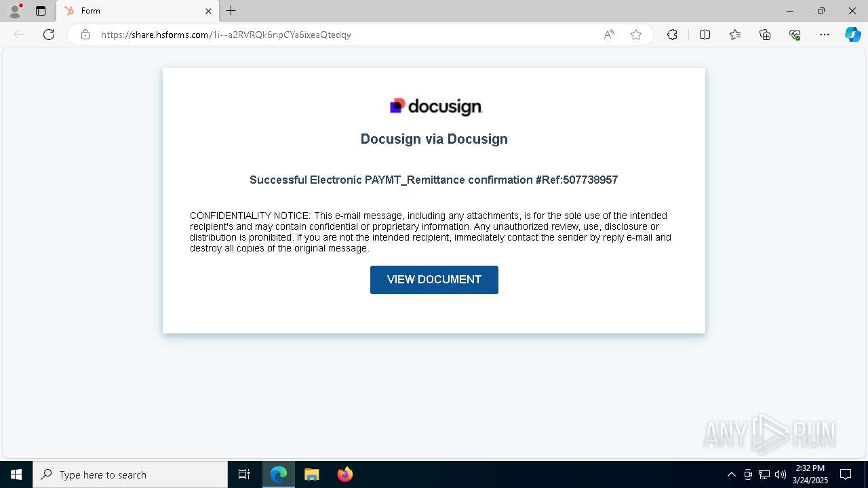Open the clock and date
The width and height of the screenshot is (868, 488).
(810, 474)
